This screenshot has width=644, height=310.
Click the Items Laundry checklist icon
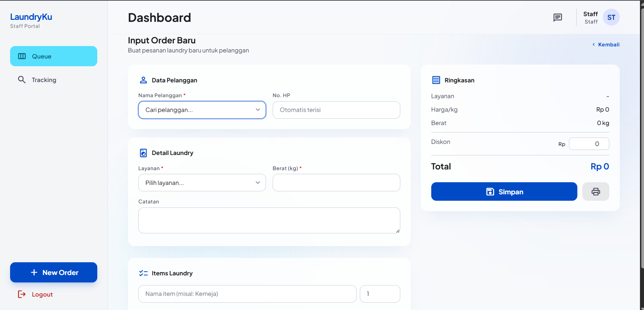(x=143, y=273)
